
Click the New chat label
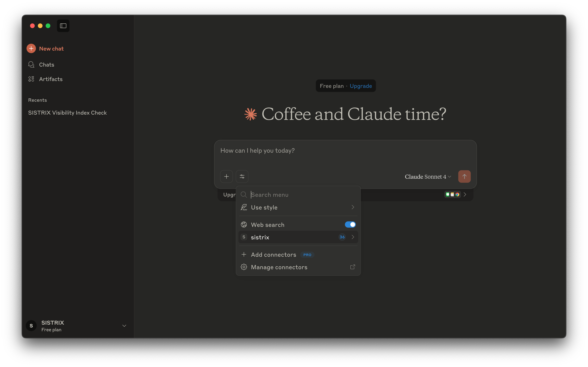click(51, 49)
